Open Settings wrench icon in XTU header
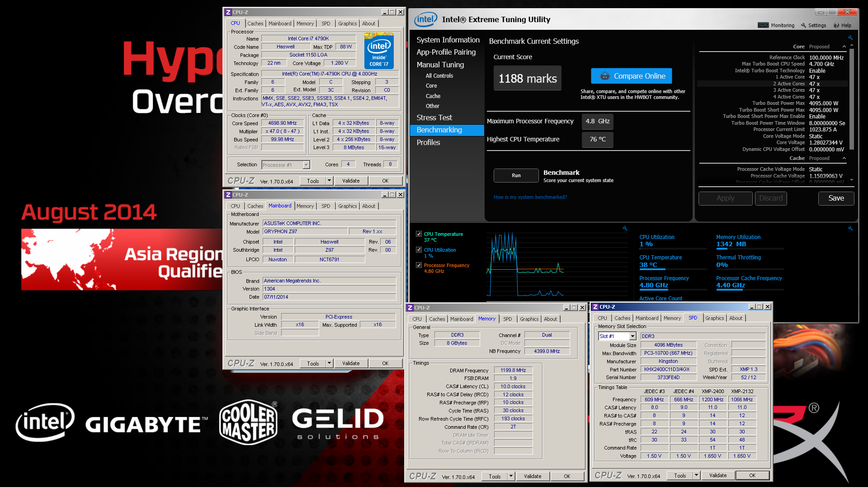Screen dimensions: 868x488 tap(803, 25)
